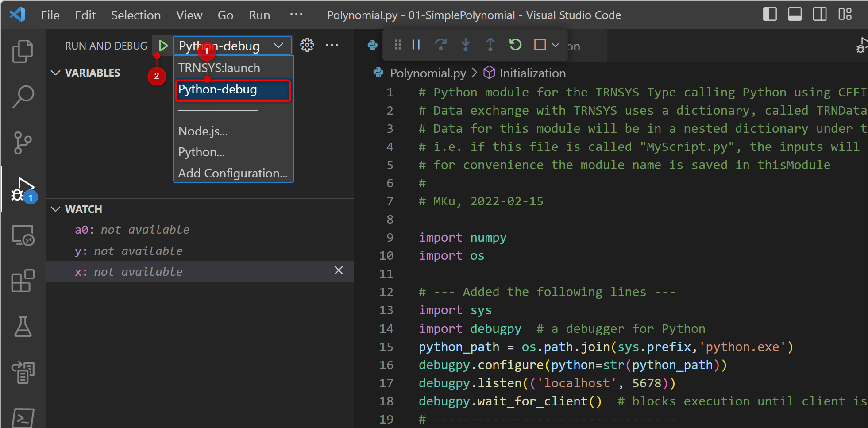Select watch expression y
Viewport: 868px width, 428px height.
tap(200, 251)
